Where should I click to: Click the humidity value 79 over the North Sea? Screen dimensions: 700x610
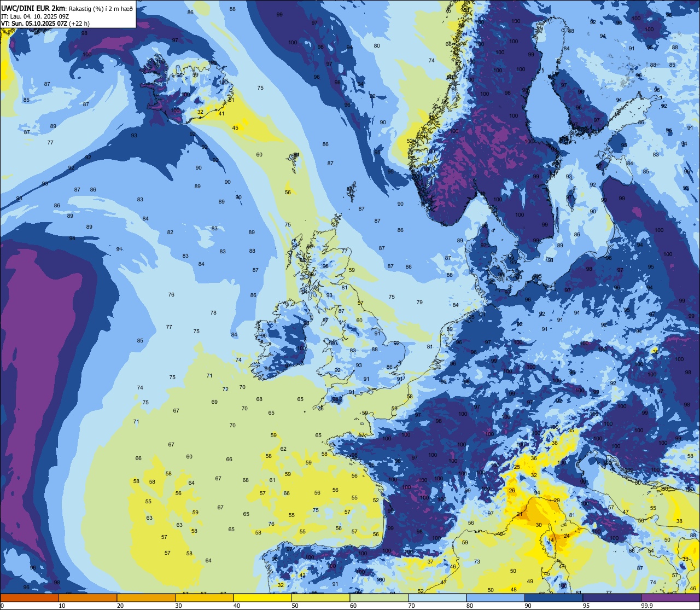(x=419, y=302)
